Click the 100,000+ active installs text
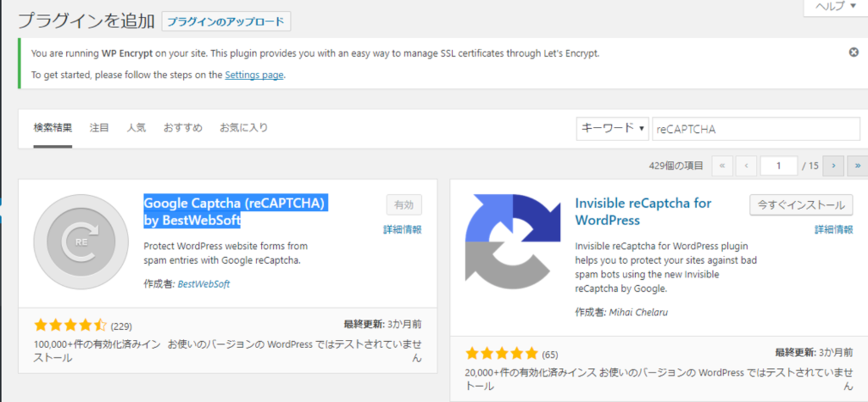The image size is (868, 402). pyautogui.click(x=97, y=351)
